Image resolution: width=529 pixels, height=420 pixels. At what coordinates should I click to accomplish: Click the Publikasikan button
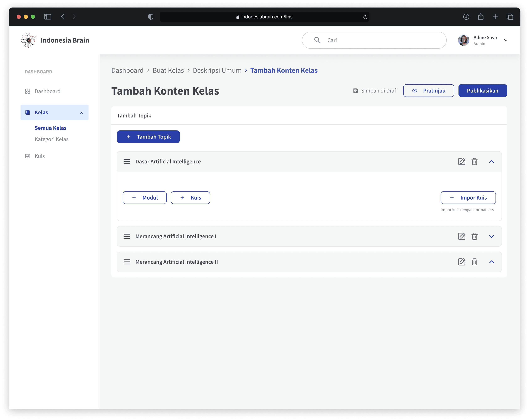(x=482, y=90)
